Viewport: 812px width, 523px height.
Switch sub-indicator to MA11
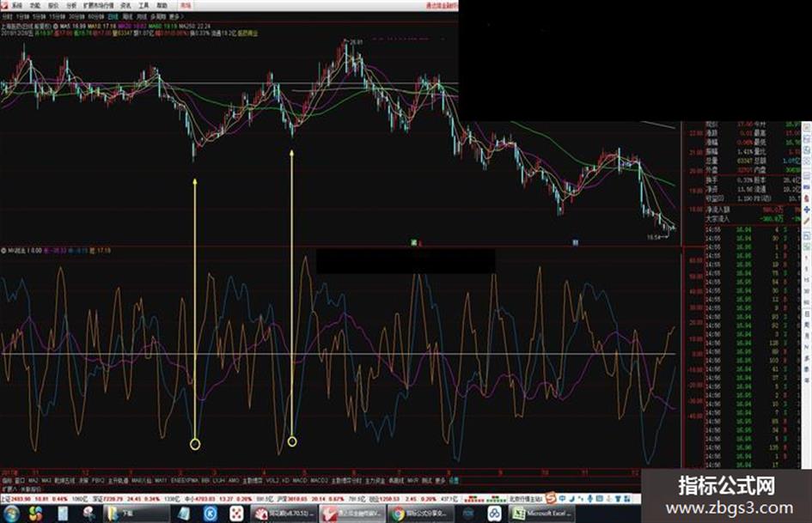click(x=161, y=481)
